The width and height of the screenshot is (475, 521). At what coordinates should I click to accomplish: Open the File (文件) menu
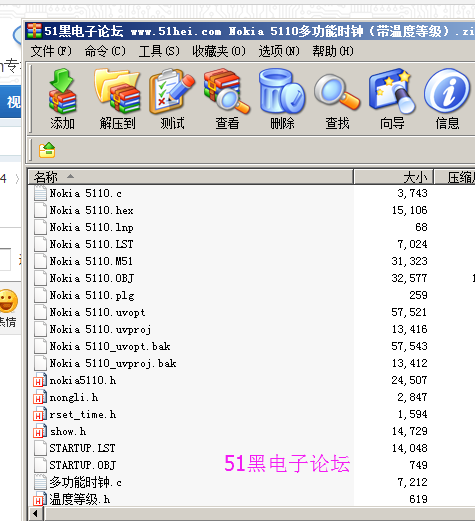coord(51,51)
